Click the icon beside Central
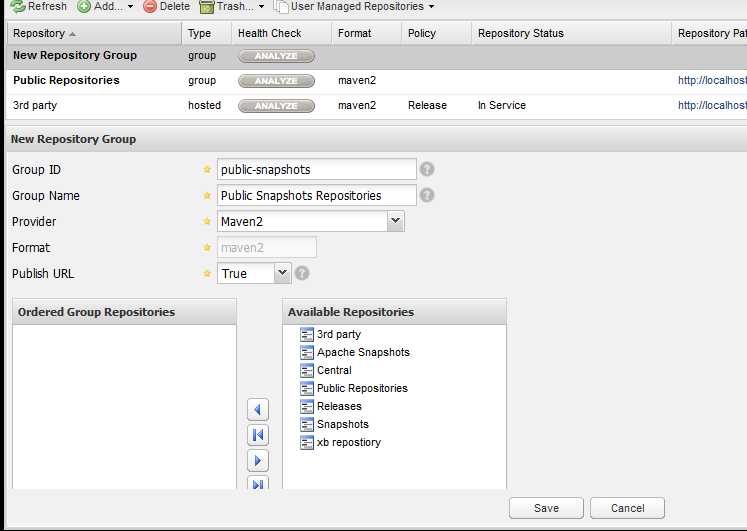Image resolution: width=747 pixels, height=531 pixels. point(307,371)
